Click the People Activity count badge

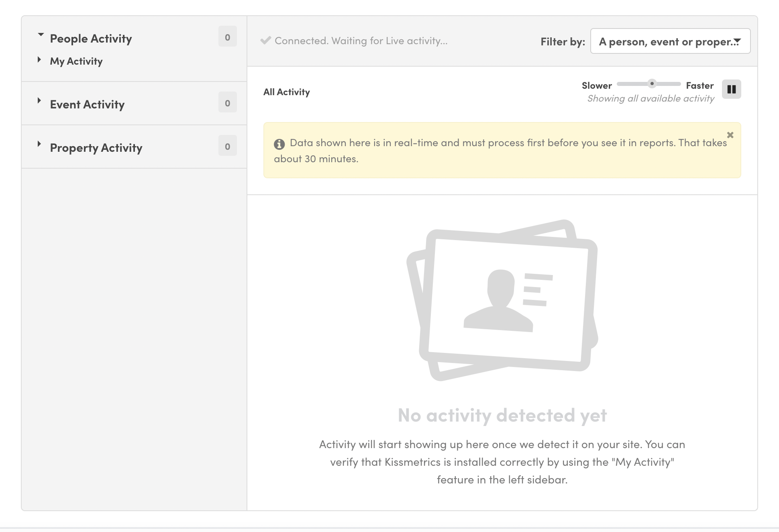227,37
